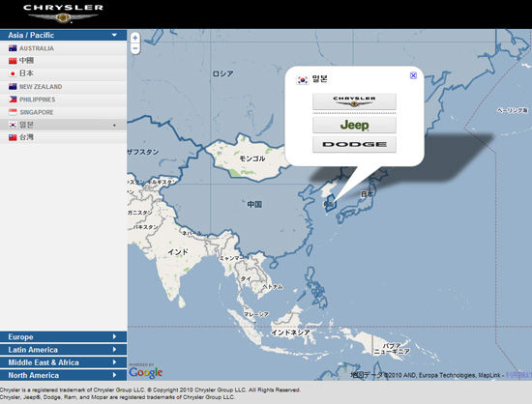Click the Australian flag icon
The image size is (532, 404).
point(13,48)
